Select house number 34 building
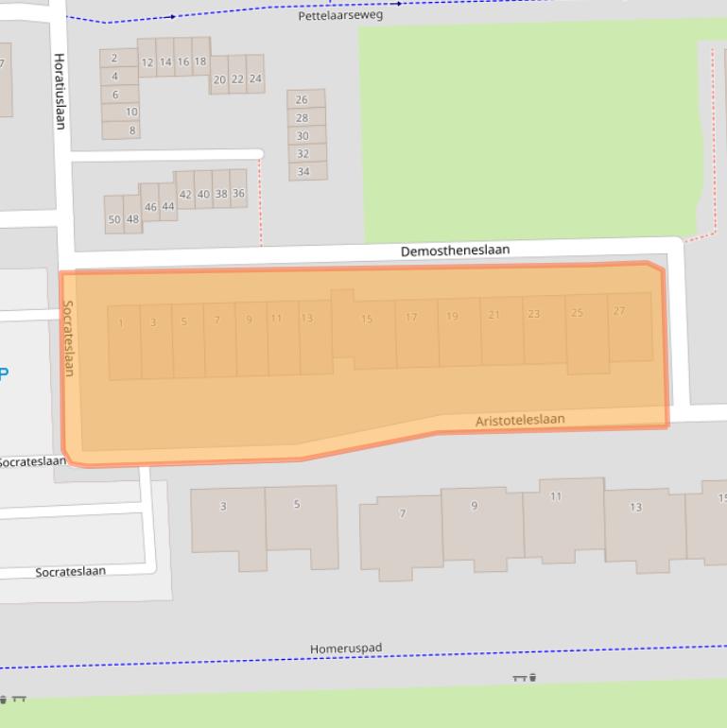 point(306,171)
